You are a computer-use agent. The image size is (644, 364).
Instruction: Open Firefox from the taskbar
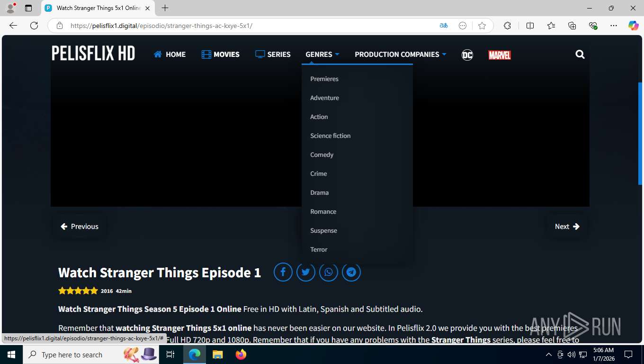tap(241, 355)
